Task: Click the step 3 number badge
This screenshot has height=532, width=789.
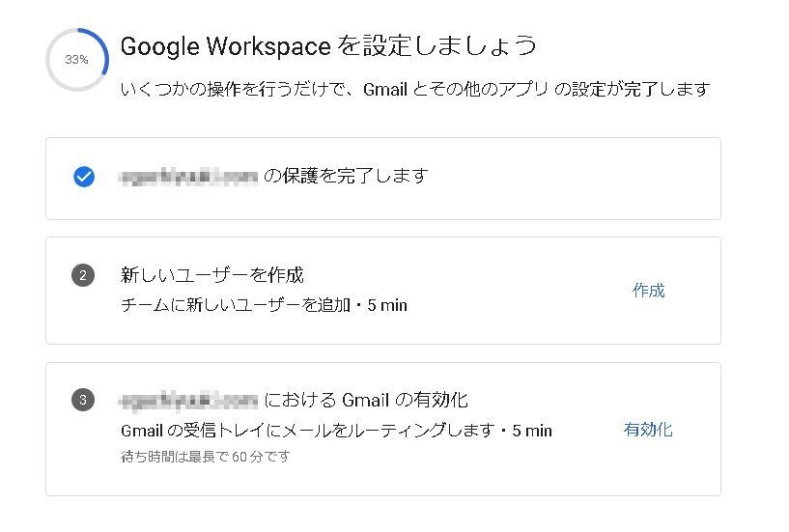Action: click(83, 400)
